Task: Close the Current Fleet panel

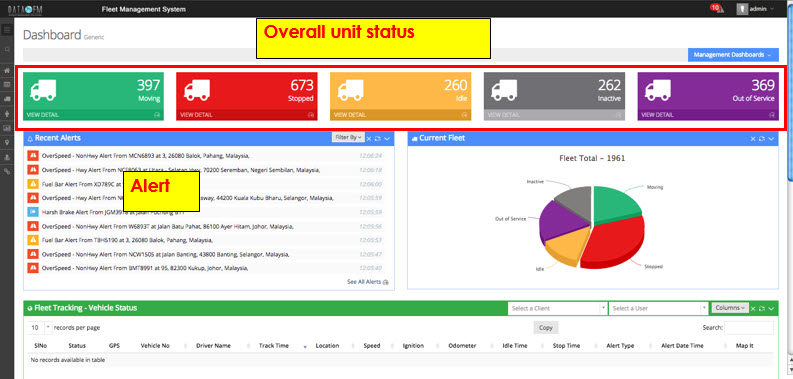Action: click(x=753, y=138)
